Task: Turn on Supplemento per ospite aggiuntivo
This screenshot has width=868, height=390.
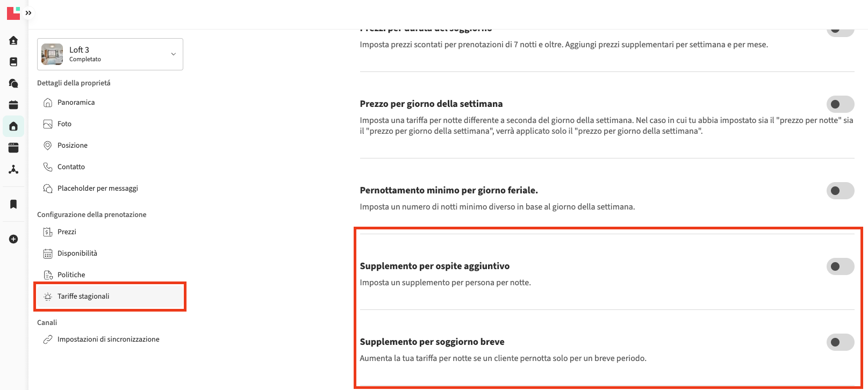Action: [840, 266]
